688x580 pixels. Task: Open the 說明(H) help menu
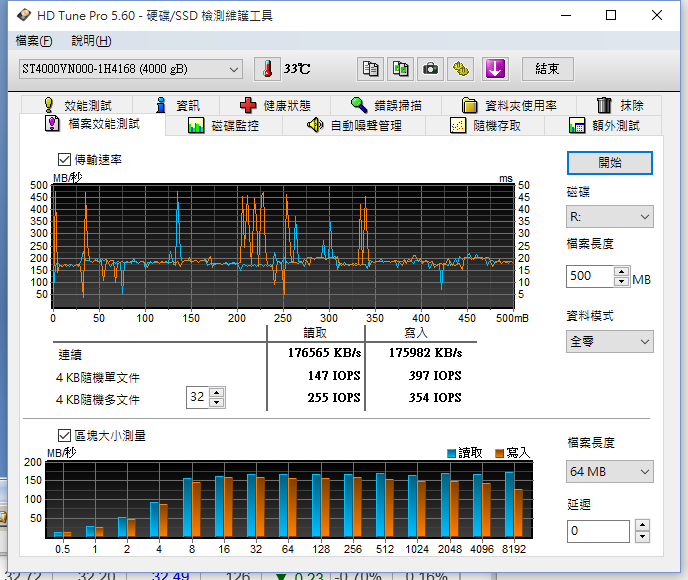(x=91, y=41)
